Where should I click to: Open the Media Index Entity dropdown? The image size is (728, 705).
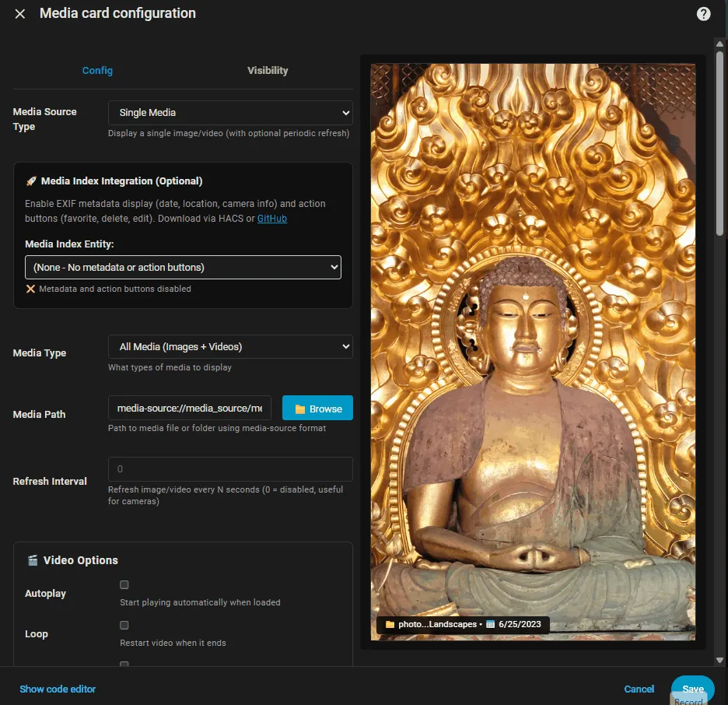183,268
